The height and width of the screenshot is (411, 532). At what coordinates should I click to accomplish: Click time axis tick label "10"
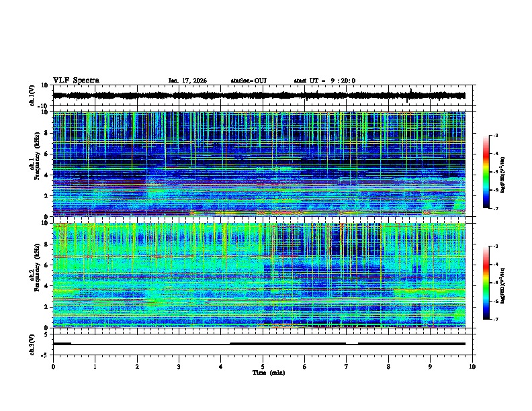[x=472, y=367]
